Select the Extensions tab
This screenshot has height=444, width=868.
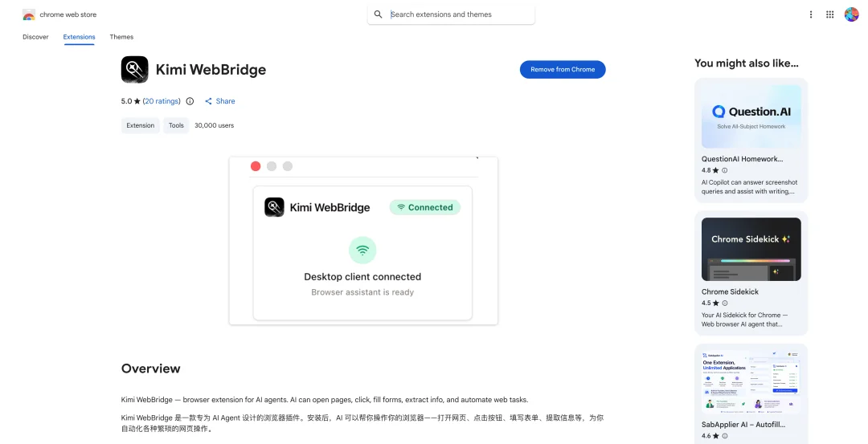(79, 37)
